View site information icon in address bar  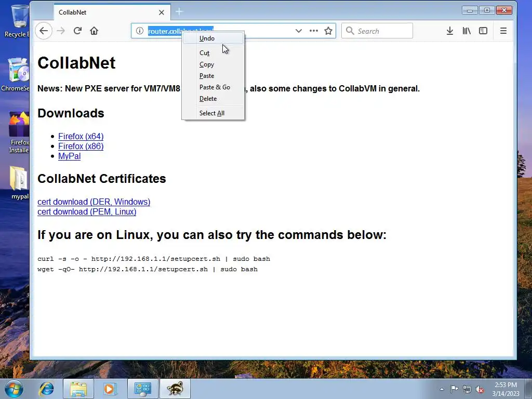pos(139,31)
